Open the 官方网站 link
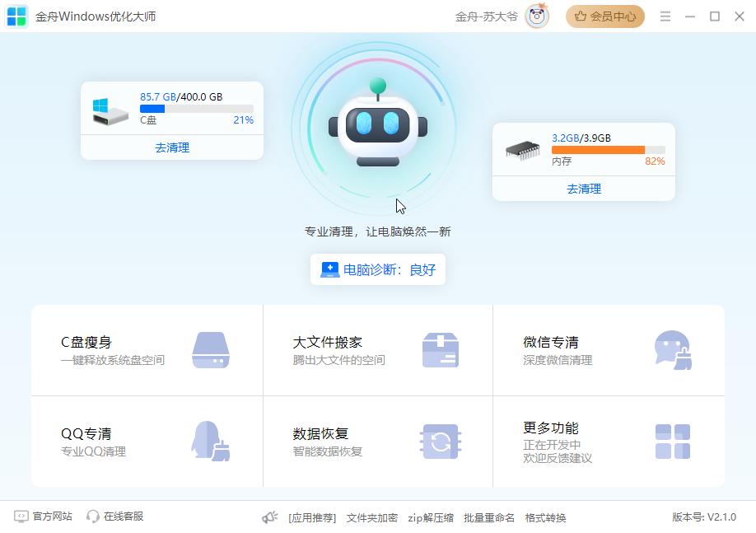 pos(44,517)
